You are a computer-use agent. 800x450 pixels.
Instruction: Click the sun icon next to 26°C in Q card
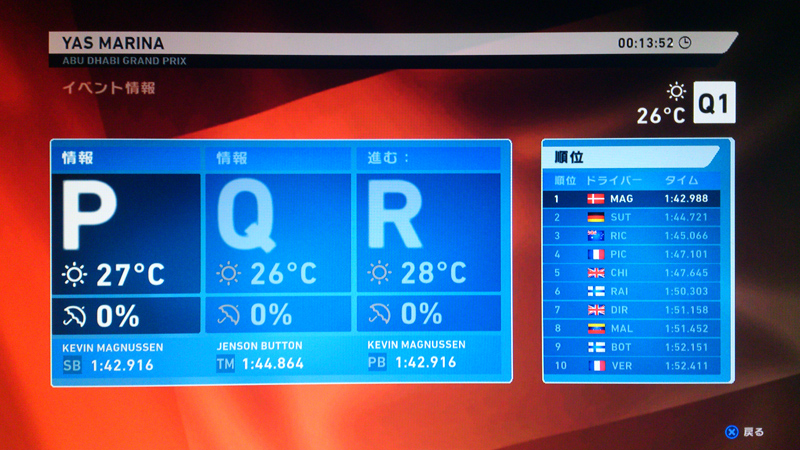228,273
